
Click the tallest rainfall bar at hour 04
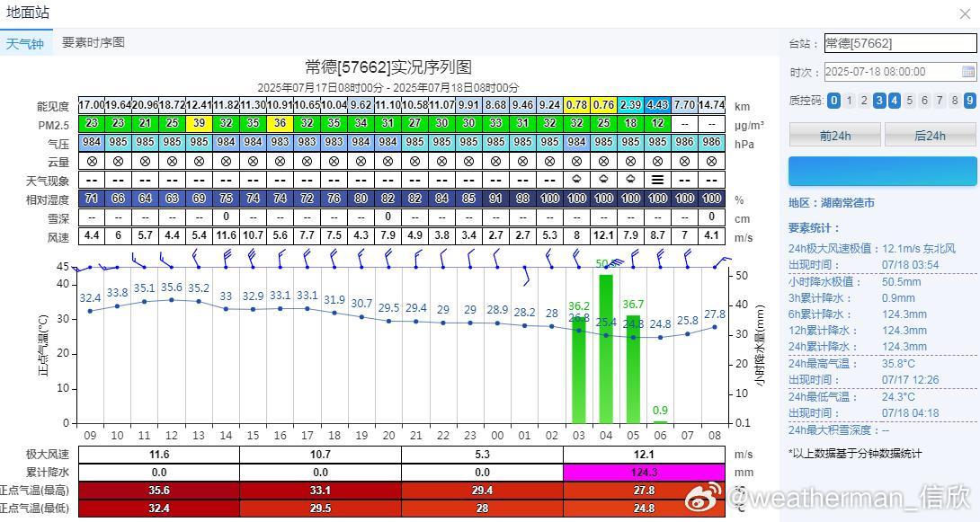pos(606,349)
